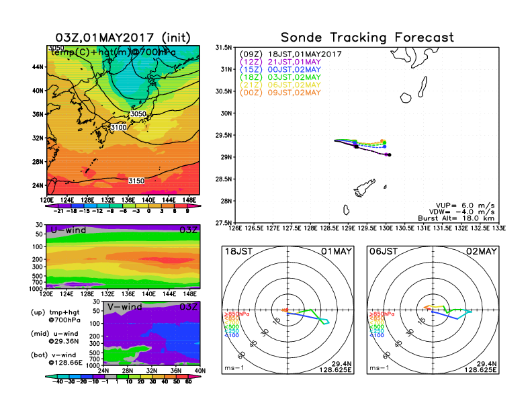Open the 700hPa temperature map panel
532x411 pixels.
123,120
